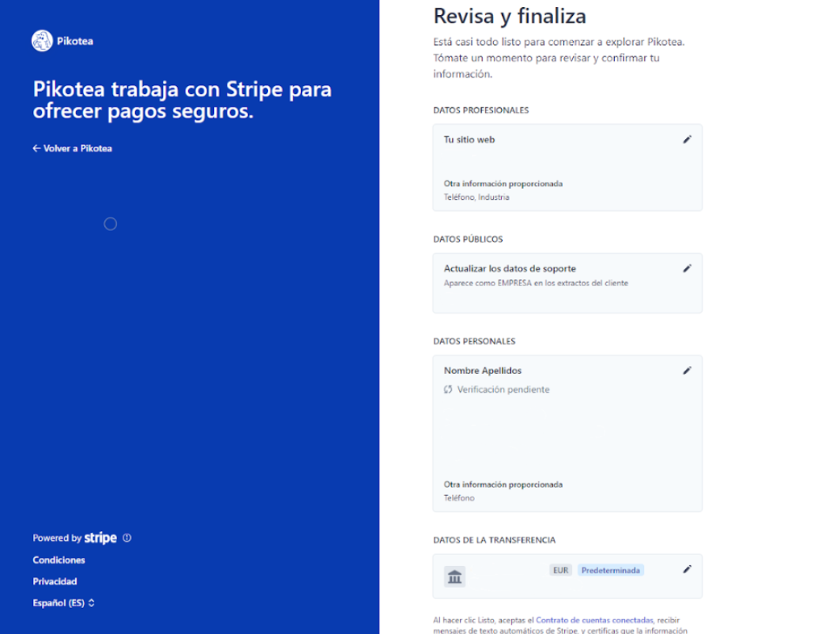840x634 pixels.
Task: Open the info icon beside Stripe
Action: [x=127, y=538]
